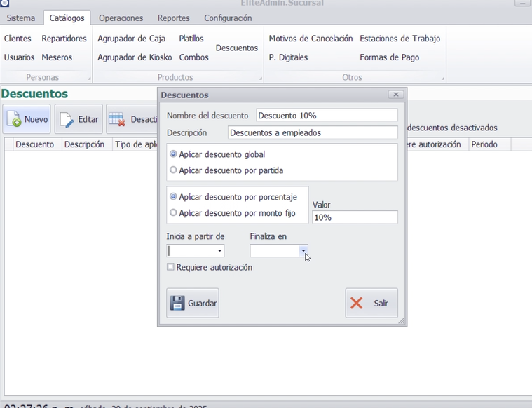The image size is (532, 408).
Task: Open Motivos de Cancelación catalog
Action: point(311,39)
